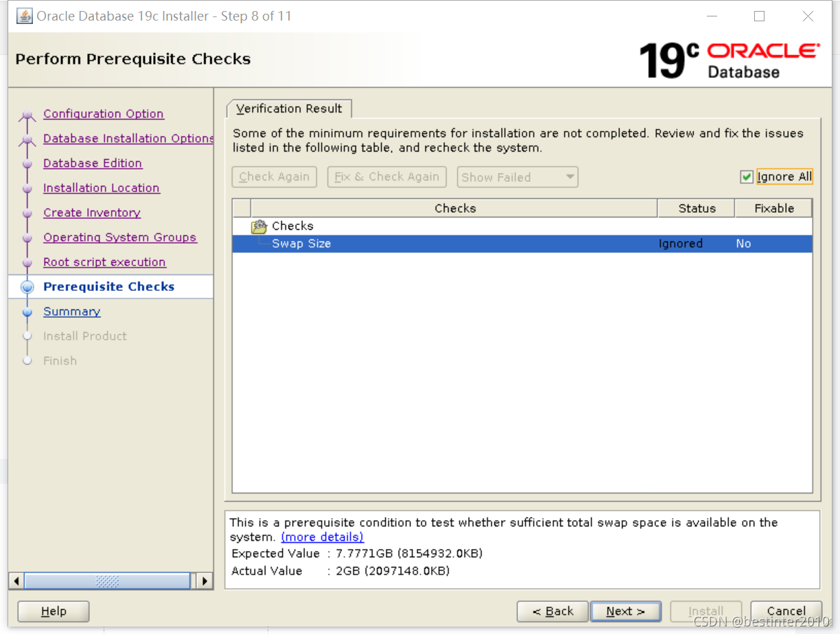Select the Prerequisite Checks step
Screen dimensions: 840x634
tap(109, 287)
